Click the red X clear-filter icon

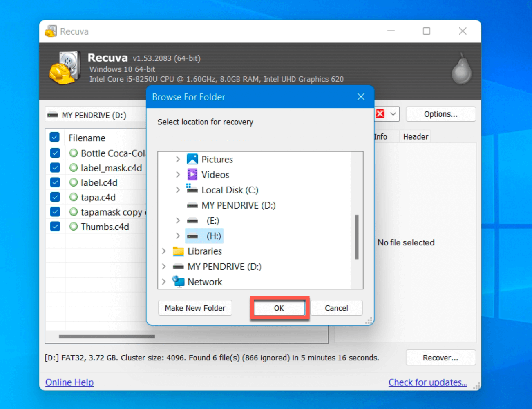click(x=380, y=114)
